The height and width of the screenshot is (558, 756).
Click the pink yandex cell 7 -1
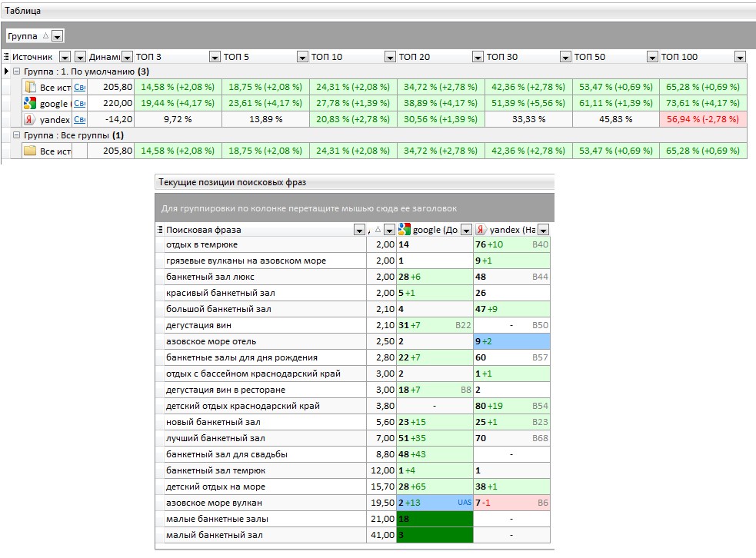511,503
